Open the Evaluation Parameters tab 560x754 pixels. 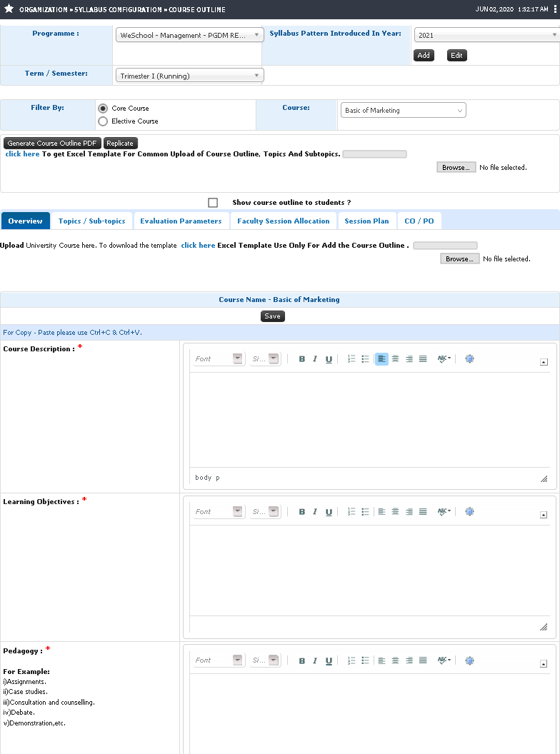181,221
